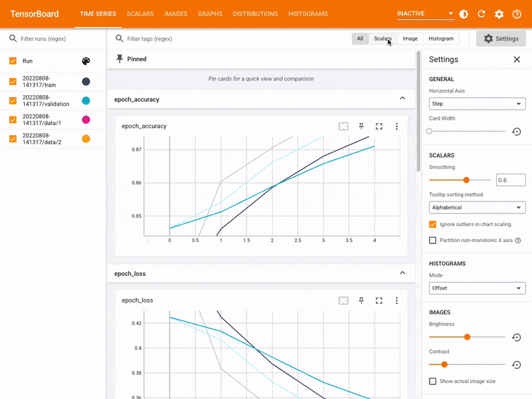Screen dimensions: 532x399
Task: Switch to the Images tab
Action: (176, 14)
